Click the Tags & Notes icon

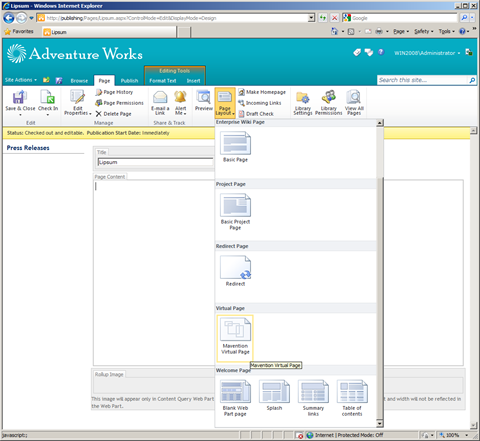[x=369, y=52]
